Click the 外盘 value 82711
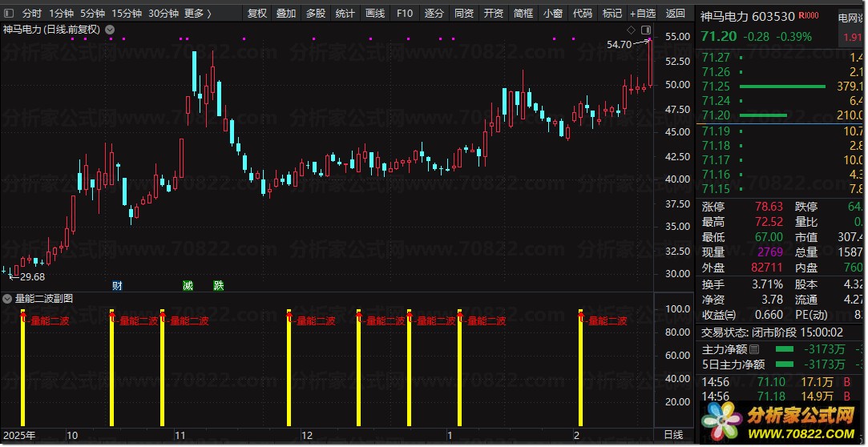The height and width of the screenshot is (447, 868). (x=767, y=268)
